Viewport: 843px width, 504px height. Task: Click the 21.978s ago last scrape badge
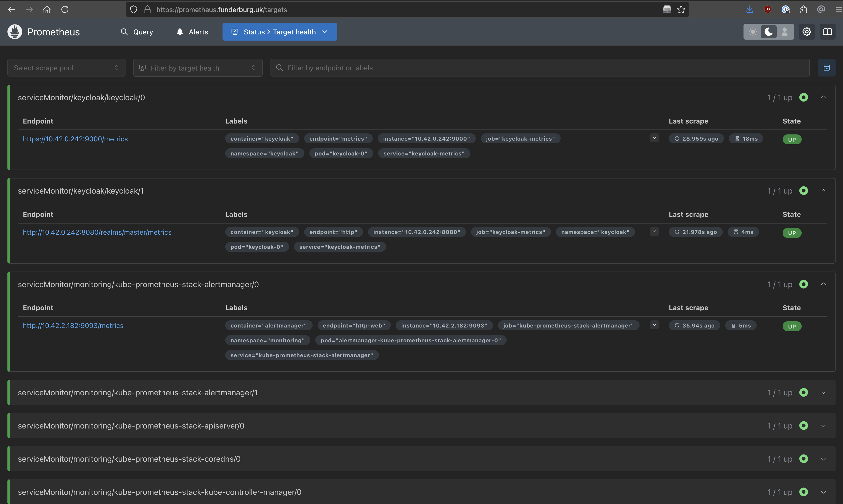point(695,232)
